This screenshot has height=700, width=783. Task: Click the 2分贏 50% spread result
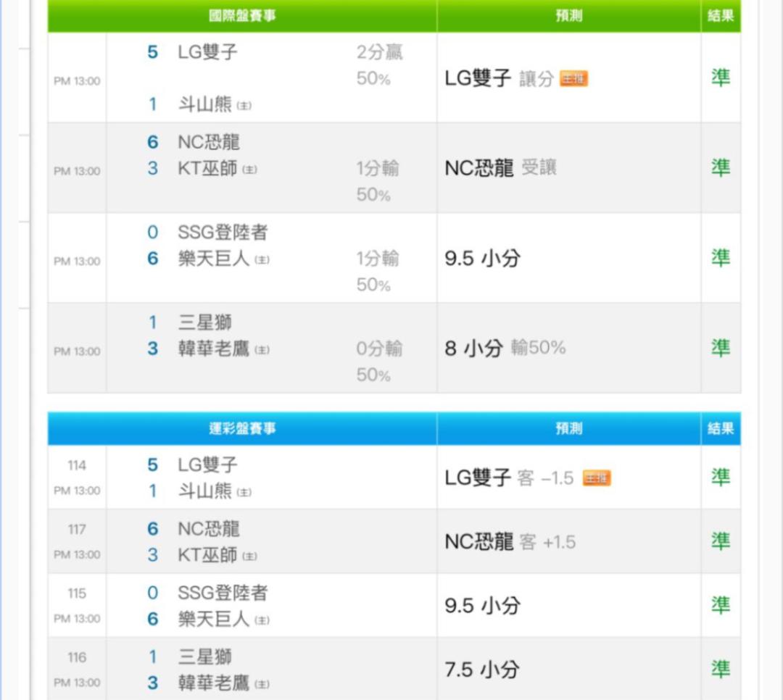click(x=379, y=65)
